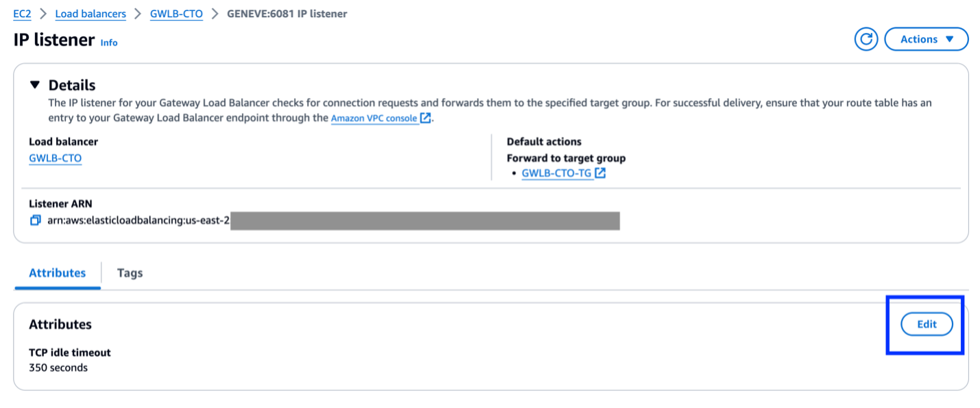Click the Edit button in Attributes

pyautogui.click(x=927, y=324)
